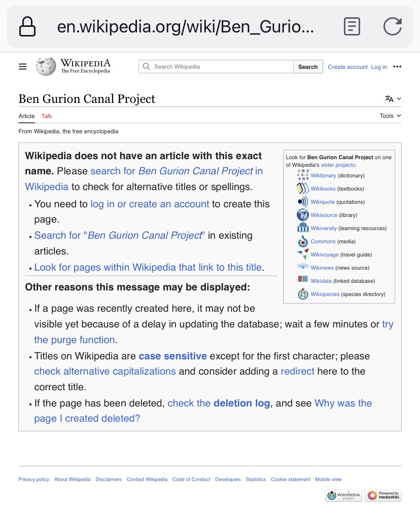Open the Wikisource text link

tap(324, 215)
